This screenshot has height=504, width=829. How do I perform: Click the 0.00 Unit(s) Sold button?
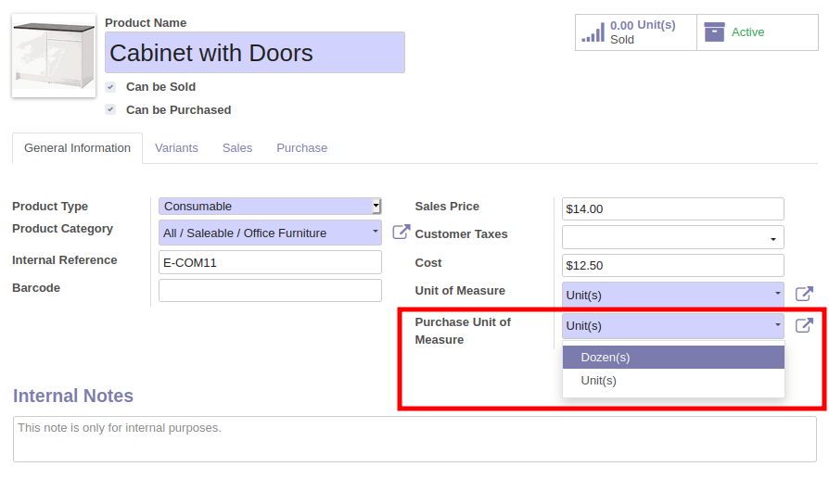[x=636, y=32]
